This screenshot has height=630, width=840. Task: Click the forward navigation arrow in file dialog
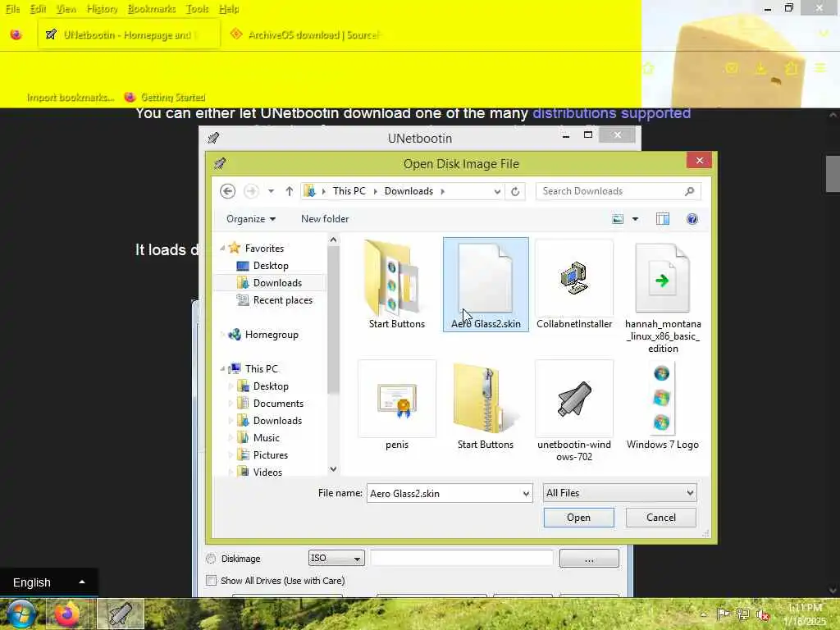[x=251, y=191]
